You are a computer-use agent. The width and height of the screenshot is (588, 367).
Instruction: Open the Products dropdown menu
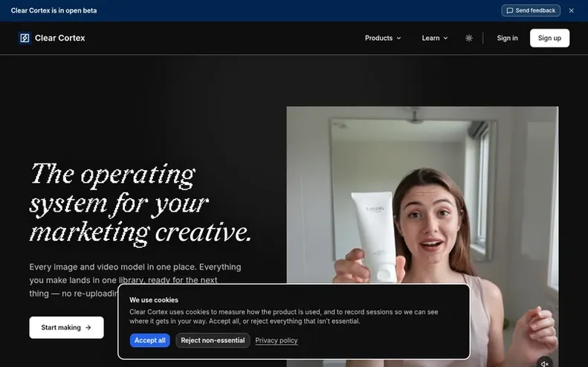[383, 38]
